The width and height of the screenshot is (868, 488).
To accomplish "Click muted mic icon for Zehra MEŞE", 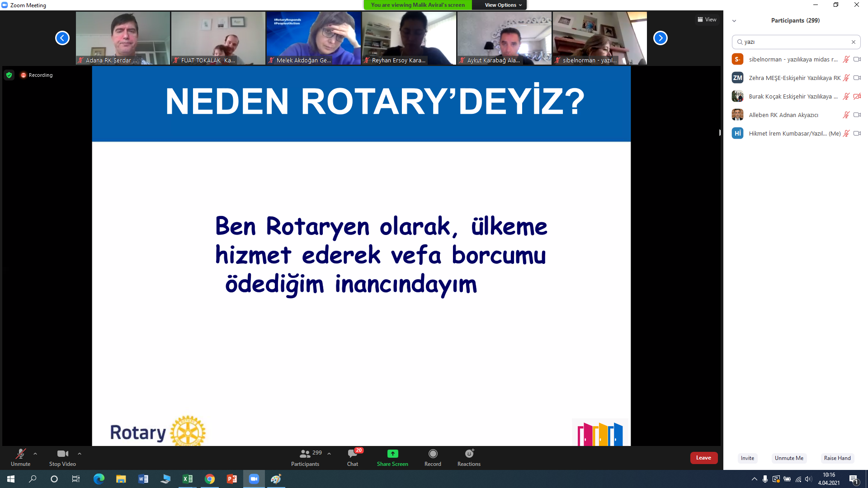I will coord(846,78).
